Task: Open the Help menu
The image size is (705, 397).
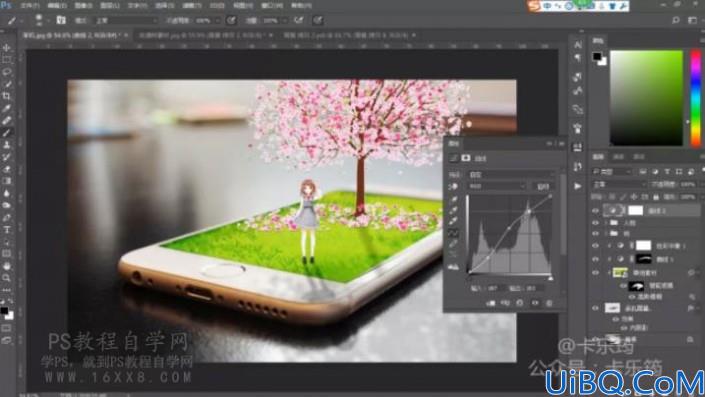Action: coord(301,6)
